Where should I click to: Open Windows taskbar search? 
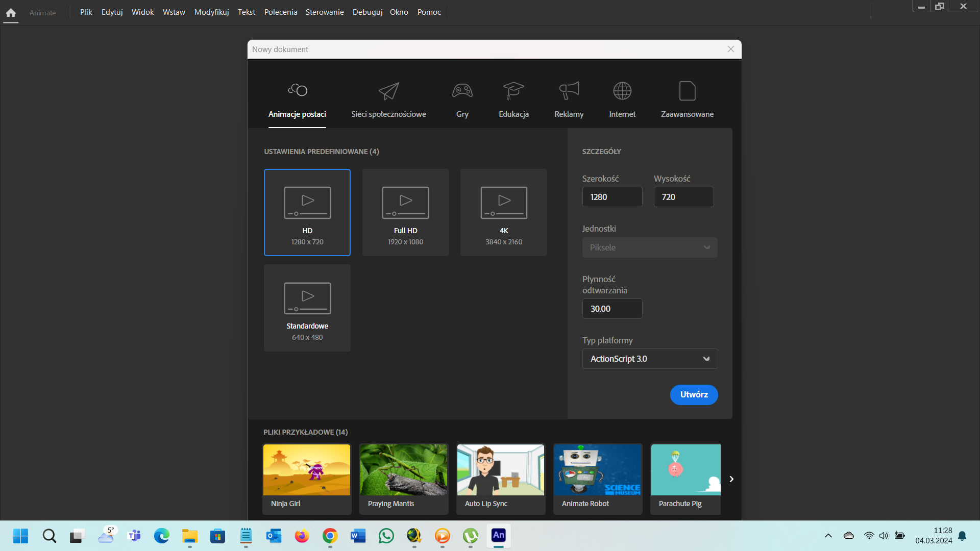49,536
